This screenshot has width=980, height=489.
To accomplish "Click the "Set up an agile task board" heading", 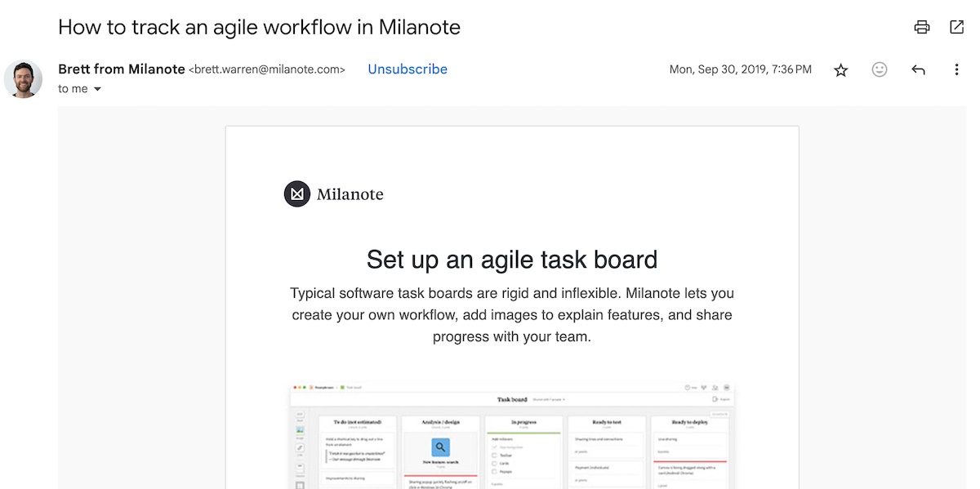I will pyautogui.click(x=512, y=260).
